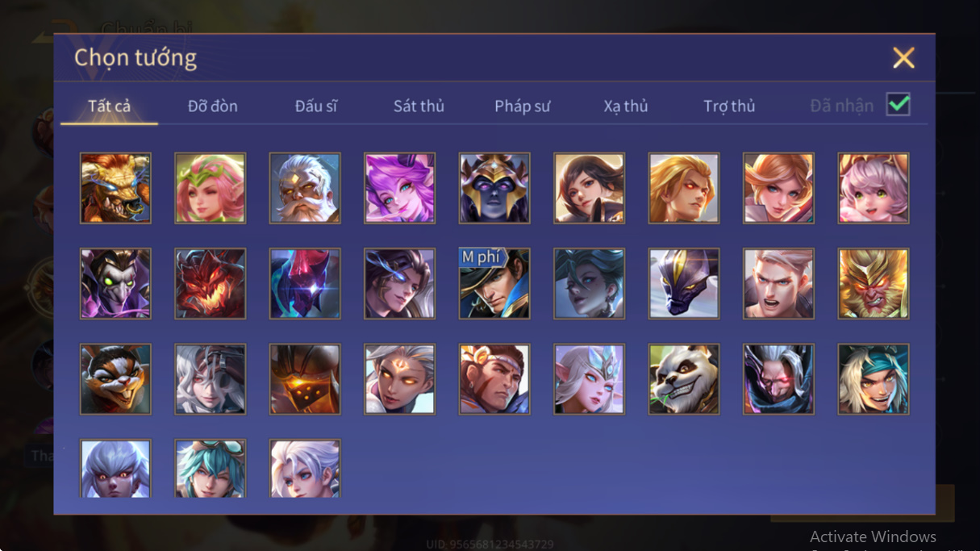980x551 pixels.
Task: Close the Chọn tướng dialog
Action: pos(903,57)
